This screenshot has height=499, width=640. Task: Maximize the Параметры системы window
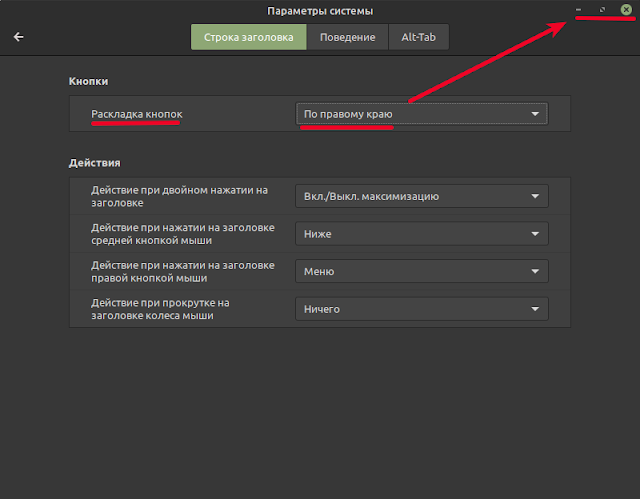pos(602,9)
